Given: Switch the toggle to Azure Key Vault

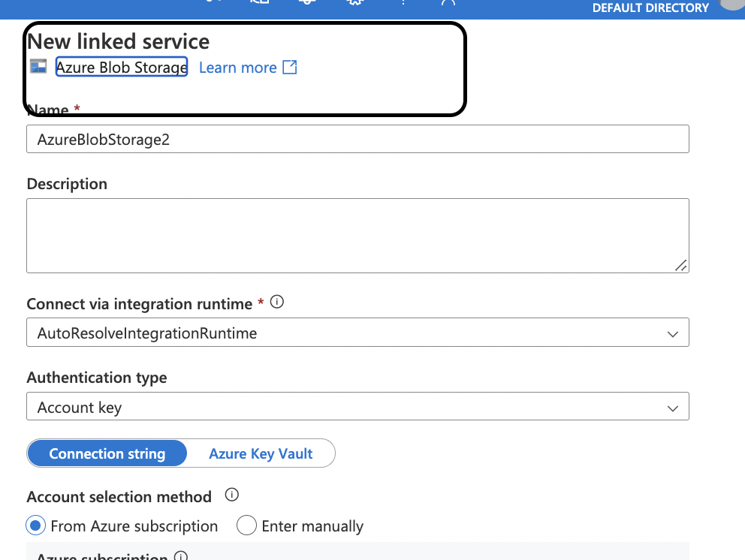Looking at the screenshot, I should 259,453.
